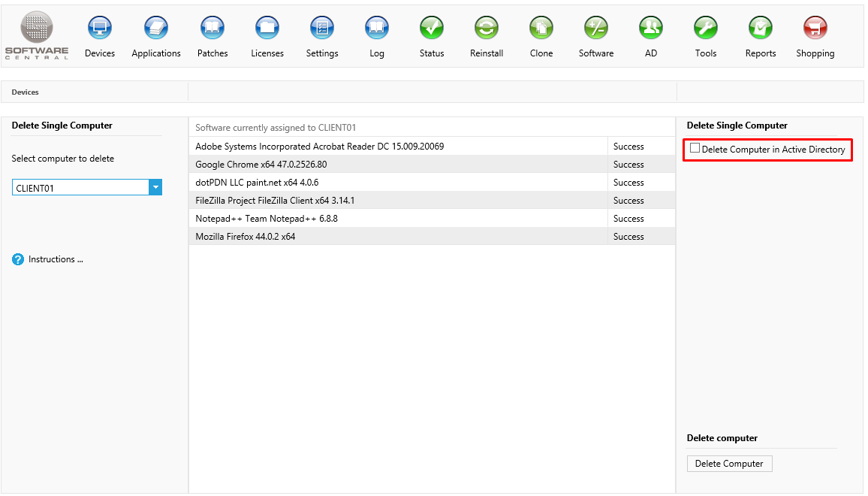Image resolution: width=868 pixels, height=496 pixels.
Task: Open the green Status icon
Action: pos(432,29)
